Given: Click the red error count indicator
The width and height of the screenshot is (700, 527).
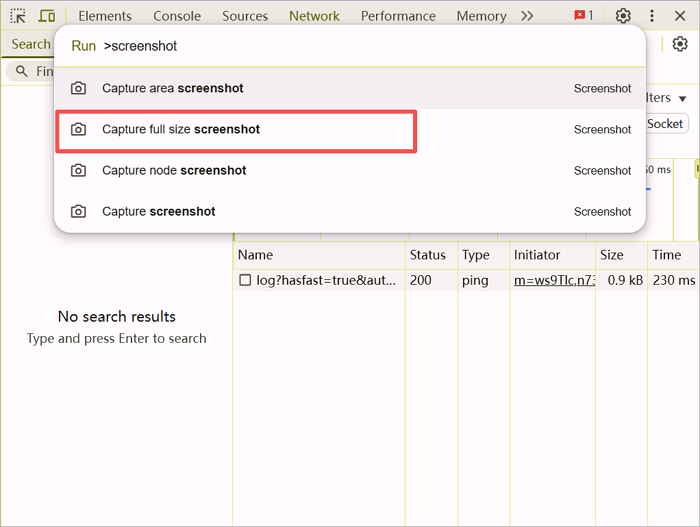Looking at the screenshot, I should pyautogui.click(x=584, y=16).
